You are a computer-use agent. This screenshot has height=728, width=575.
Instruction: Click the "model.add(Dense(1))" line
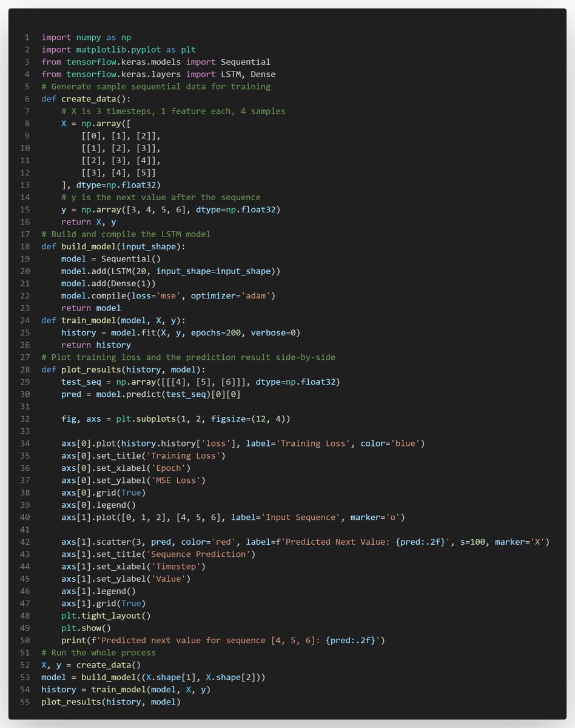point(108,283)
